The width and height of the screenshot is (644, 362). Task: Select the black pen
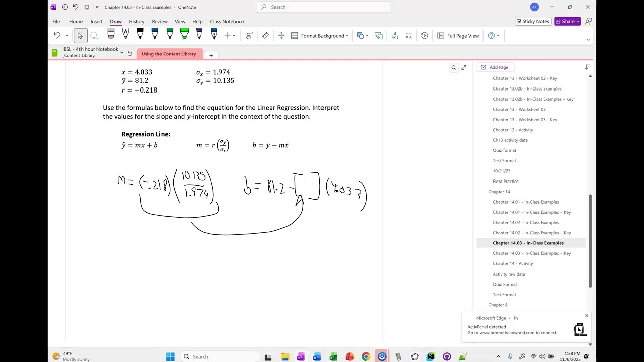140,35
